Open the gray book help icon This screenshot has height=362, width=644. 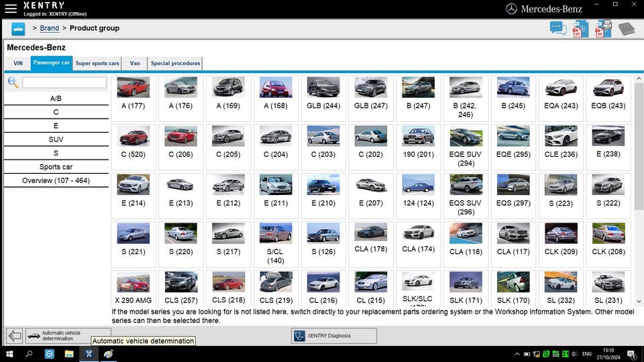point(626,29)
